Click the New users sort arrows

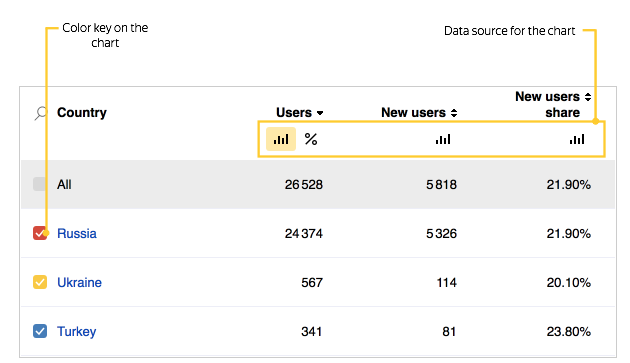pyautogui.click(x=454, y=113)
